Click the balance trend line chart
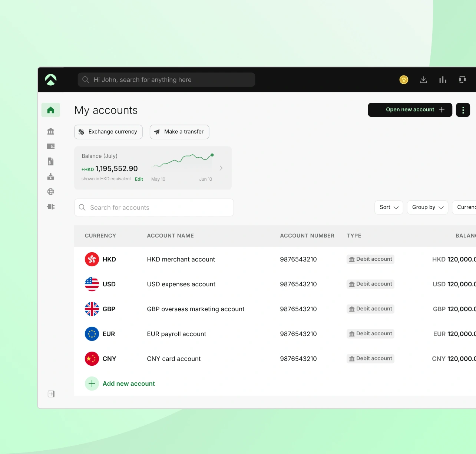The width and height of the screenshot is (476, 454). click(x=183, y=161)
